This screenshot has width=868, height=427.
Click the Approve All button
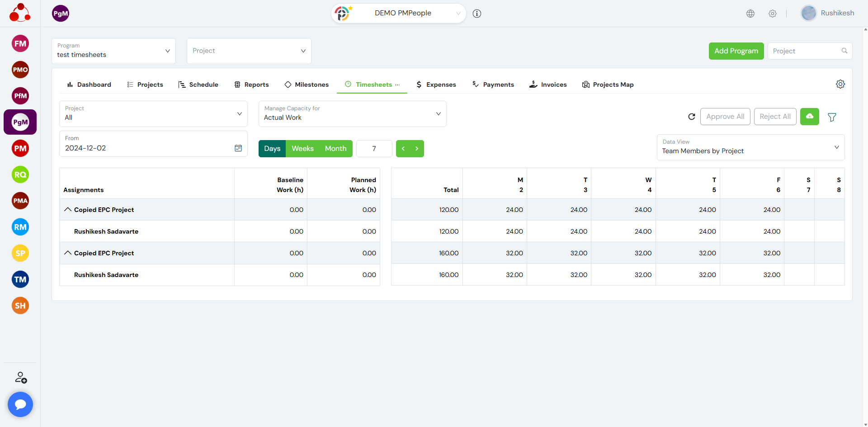(725, 117)
